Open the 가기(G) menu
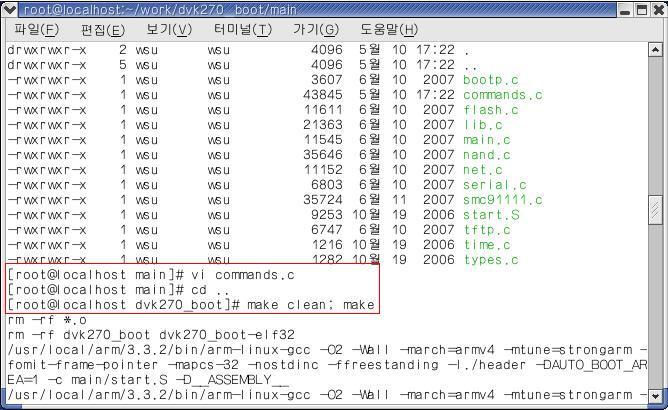The image size is (668, 410). [316, 29]
